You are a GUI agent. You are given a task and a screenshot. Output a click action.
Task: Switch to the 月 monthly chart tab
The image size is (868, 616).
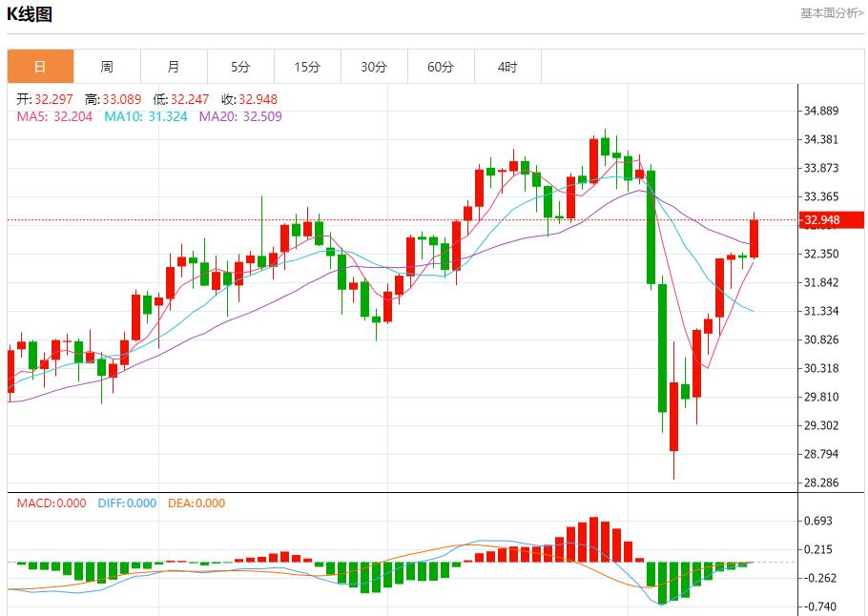point(174,67)
